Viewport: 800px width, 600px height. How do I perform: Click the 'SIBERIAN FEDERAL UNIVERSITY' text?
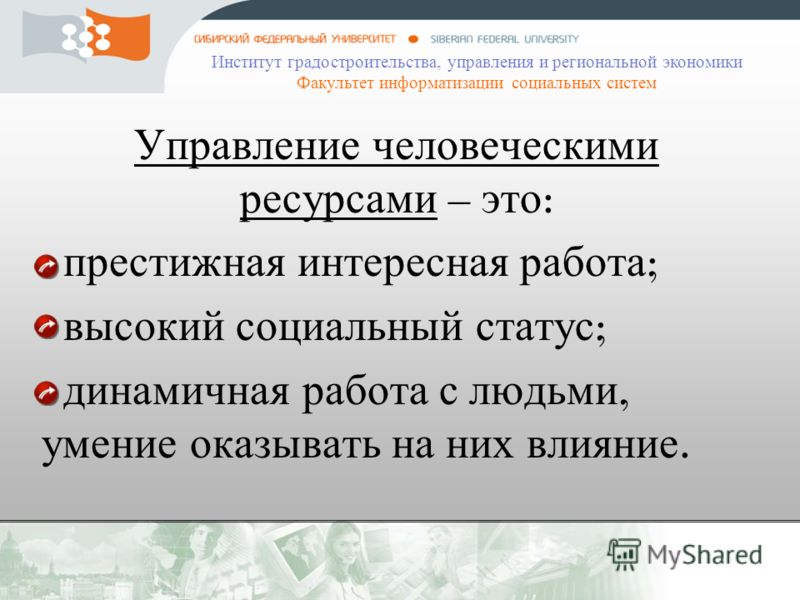[505, 39]
